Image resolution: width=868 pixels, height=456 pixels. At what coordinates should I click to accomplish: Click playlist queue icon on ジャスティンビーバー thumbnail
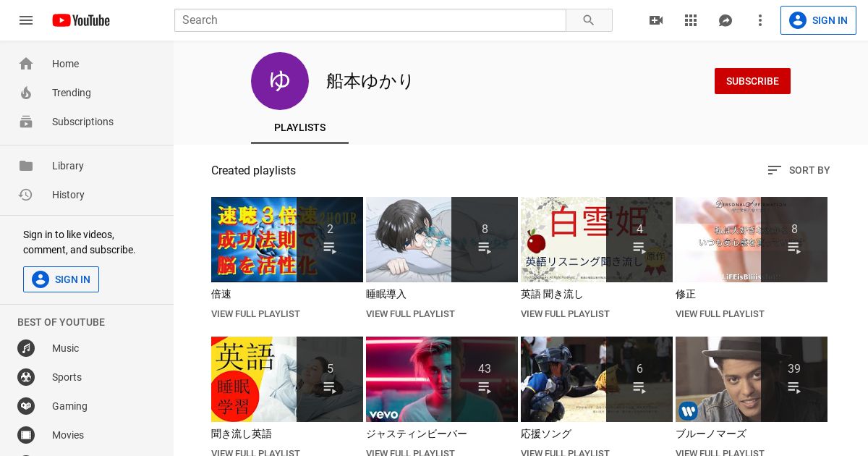(485, 388)
